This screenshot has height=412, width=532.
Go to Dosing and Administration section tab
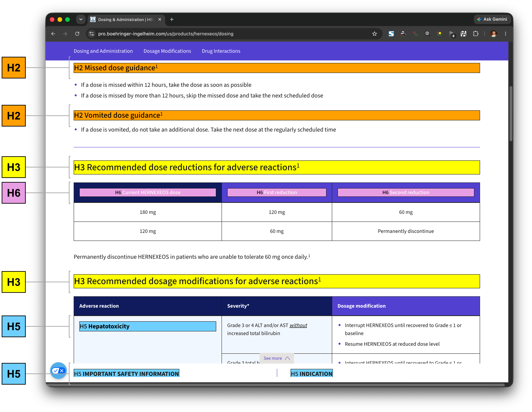click(x=103, y=51)
